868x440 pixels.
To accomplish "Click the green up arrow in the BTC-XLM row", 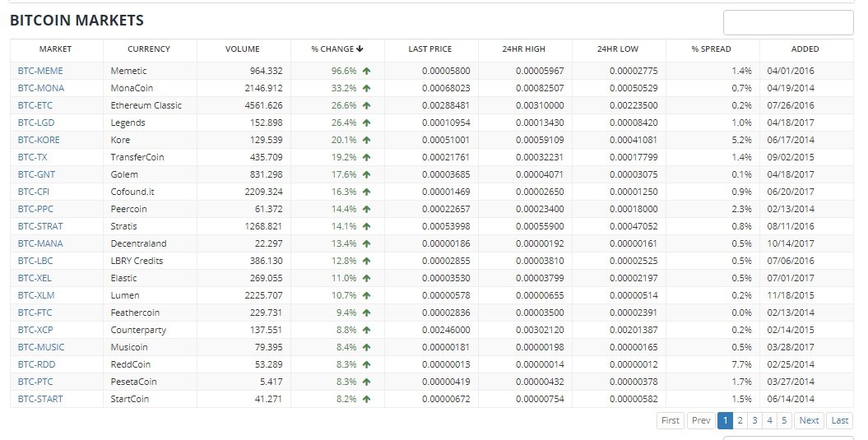I will pyautogui.click(x=366, y=295).
